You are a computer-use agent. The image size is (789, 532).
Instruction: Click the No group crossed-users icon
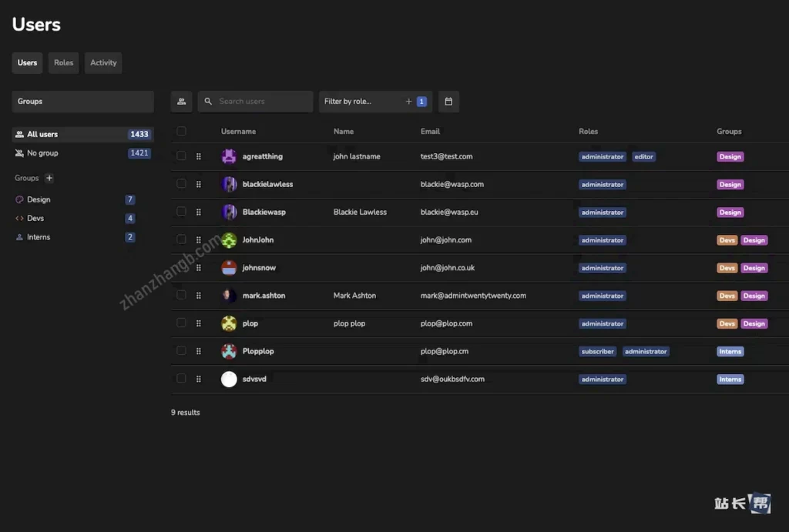(18, 152)
